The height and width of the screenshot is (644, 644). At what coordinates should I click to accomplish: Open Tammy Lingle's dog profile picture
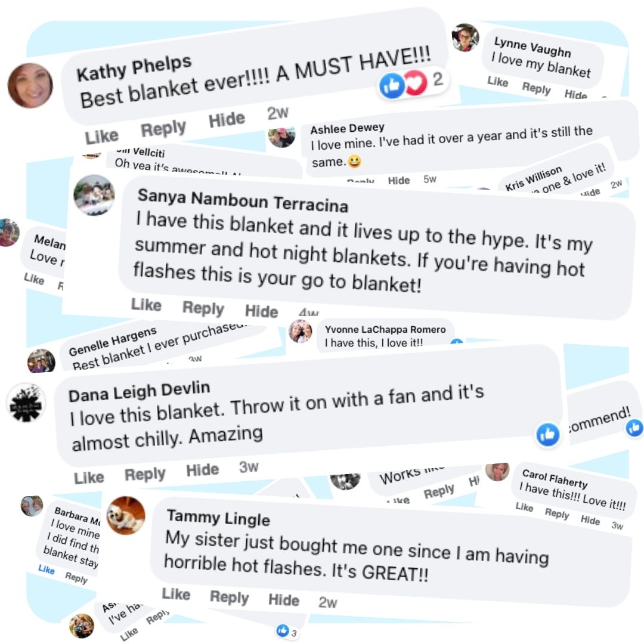(x=126, y=516)
